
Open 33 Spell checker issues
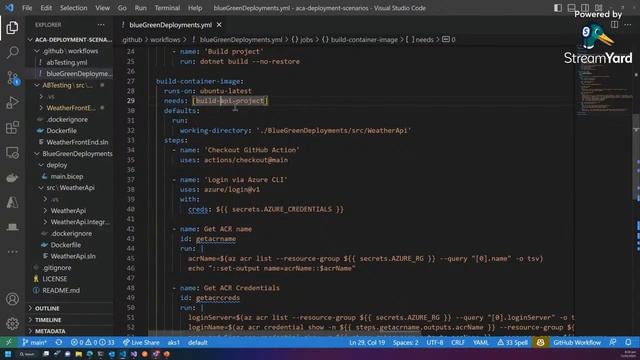pyautogui.click(x=512, y=342)
